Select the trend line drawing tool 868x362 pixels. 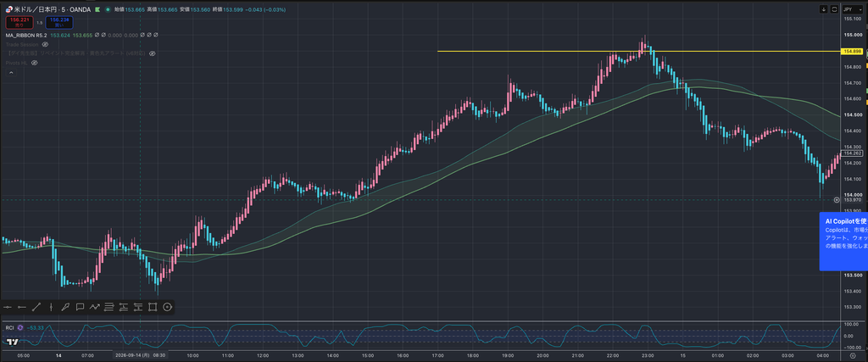[x=36, y=307]
